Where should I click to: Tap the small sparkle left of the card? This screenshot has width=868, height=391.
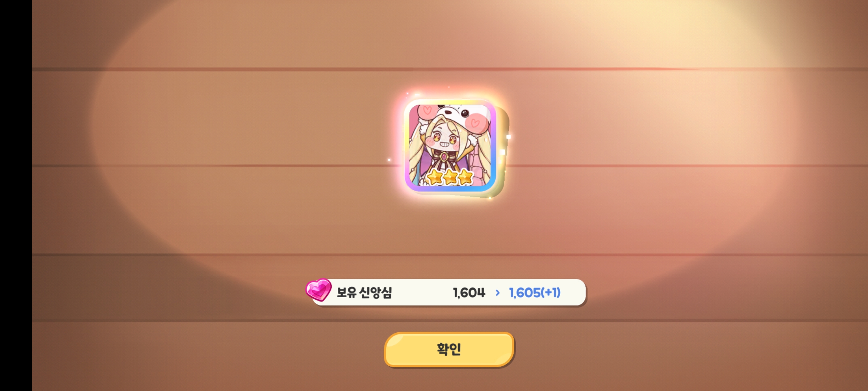tap(389, 160)
